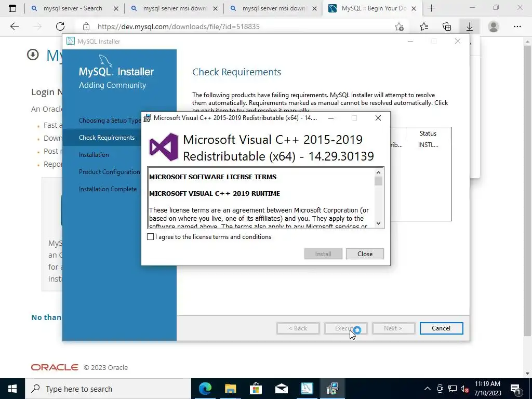This screenshot has width=532, height=399.
Task: Click the Meet Now tray icon
Action: (440, 389)
